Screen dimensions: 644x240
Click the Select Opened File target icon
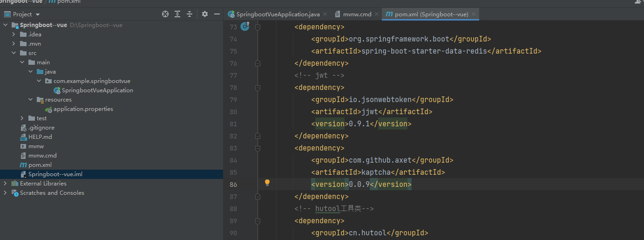click(x=165, y=14)
